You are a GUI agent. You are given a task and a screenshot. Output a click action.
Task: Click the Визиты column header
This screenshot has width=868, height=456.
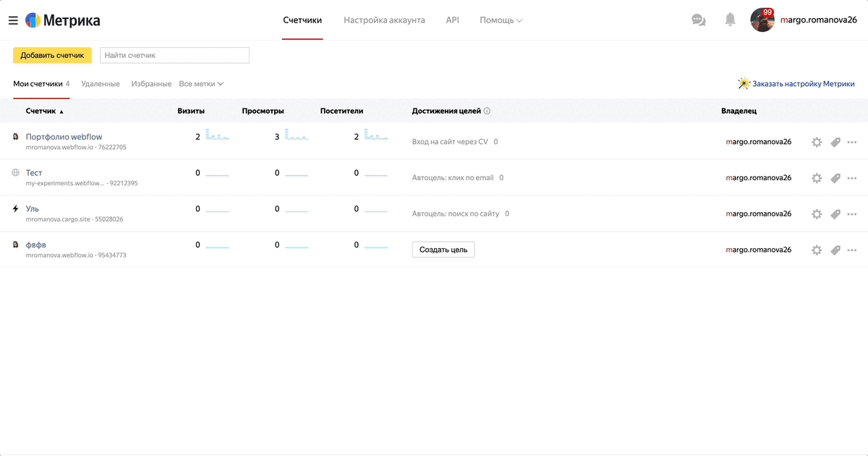[x=191, y=111]
